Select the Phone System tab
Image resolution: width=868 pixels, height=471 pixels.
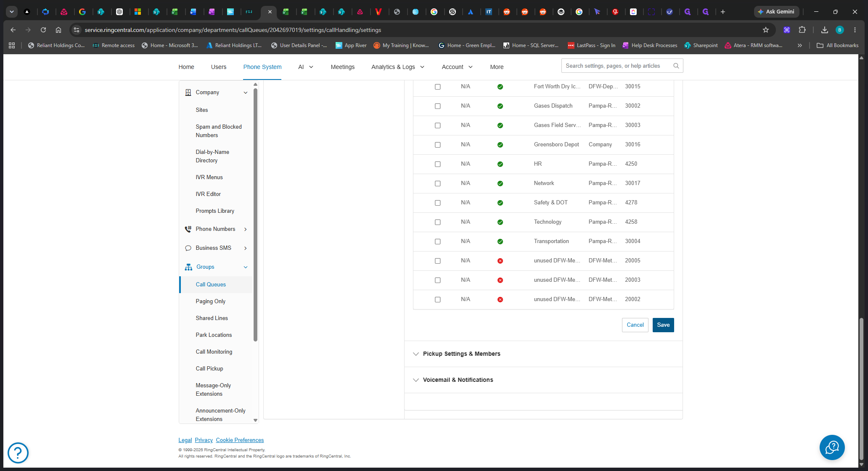click(x=262, y=67)
